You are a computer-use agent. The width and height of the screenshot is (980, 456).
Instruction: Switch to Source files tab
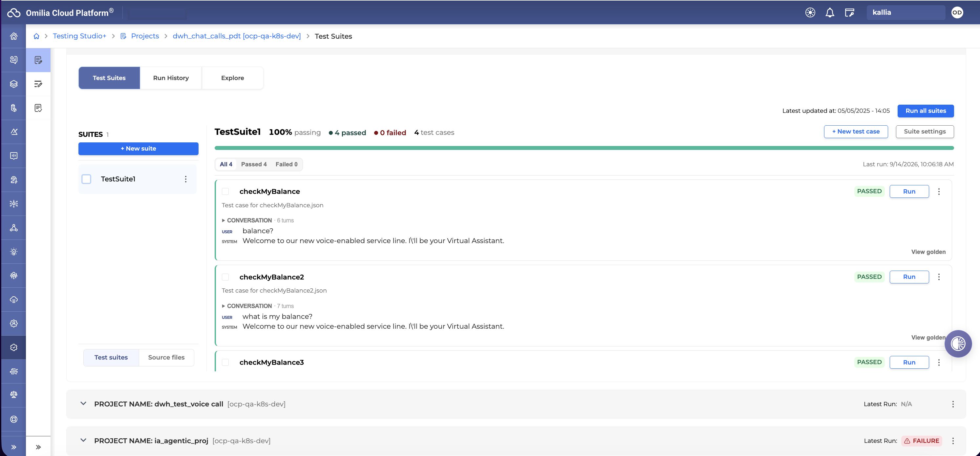pos(166,358)
